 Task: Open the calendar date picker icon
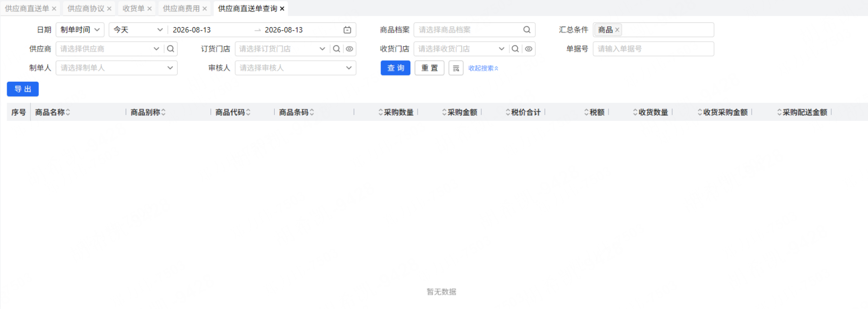pos(348,29)
